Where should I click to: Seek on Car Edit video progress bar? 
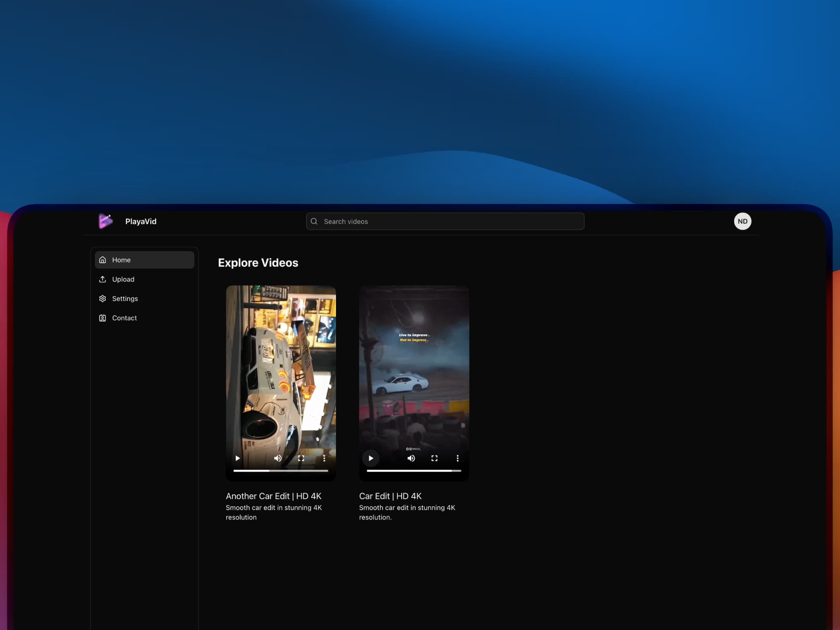point(414,471)
